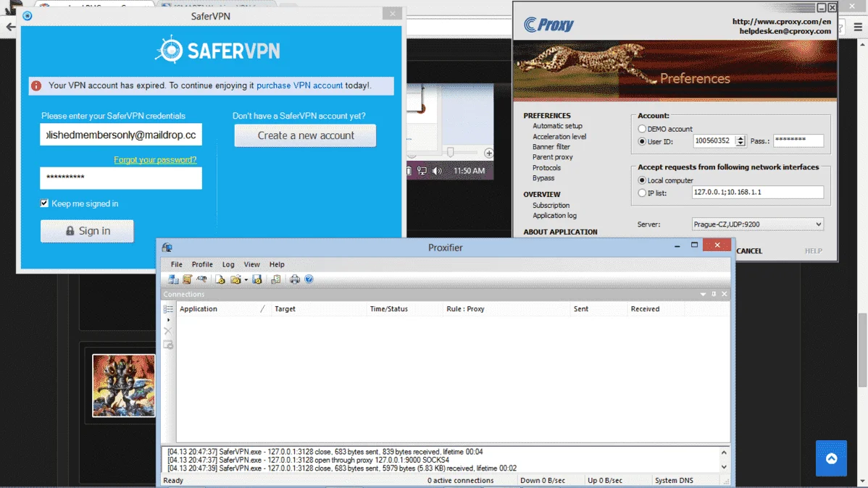Open Automatic setup in CProxy preferences
The image size is (868, 488).
pyautogui.click(x=557, y=126)
